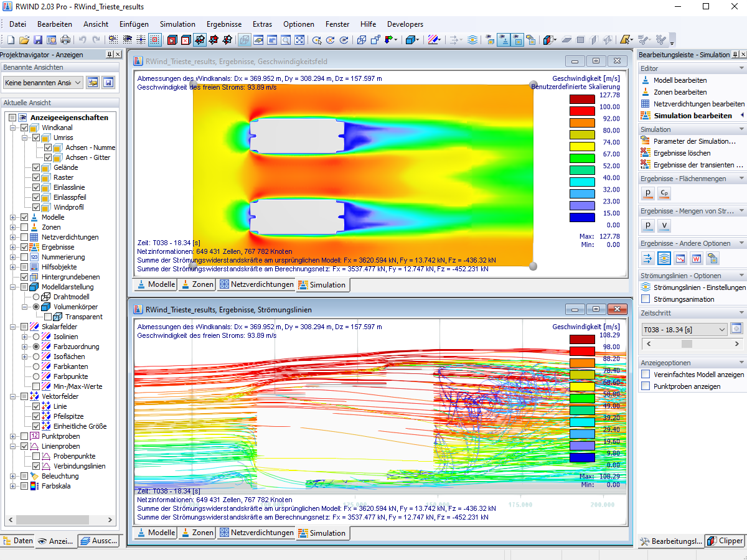Click the red 'W' window icon in Andere Optionen

[697, 258]
